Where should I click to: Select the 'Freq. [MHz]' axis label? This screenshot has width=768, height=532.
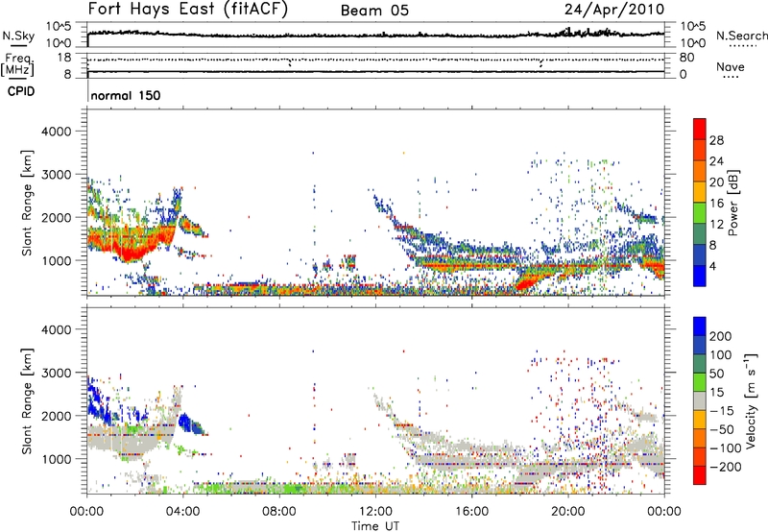pos(17,64)
